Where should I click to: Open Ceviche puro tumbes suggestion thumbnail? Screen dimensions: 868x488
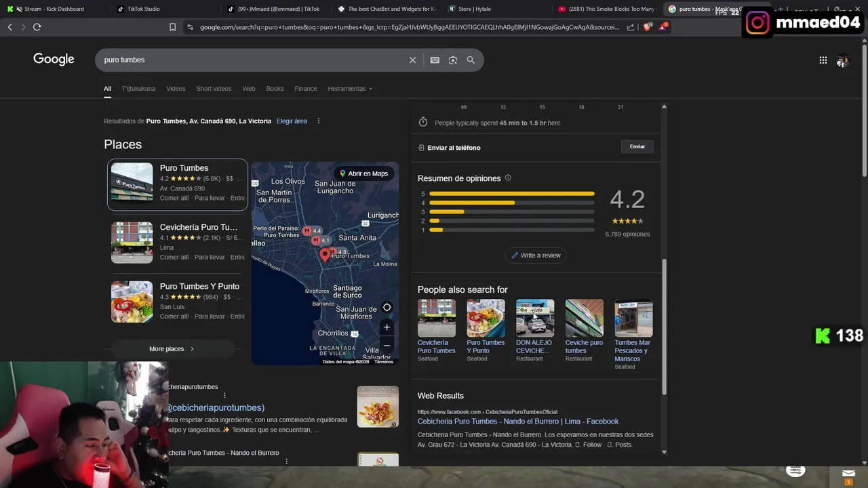[584, 318]
